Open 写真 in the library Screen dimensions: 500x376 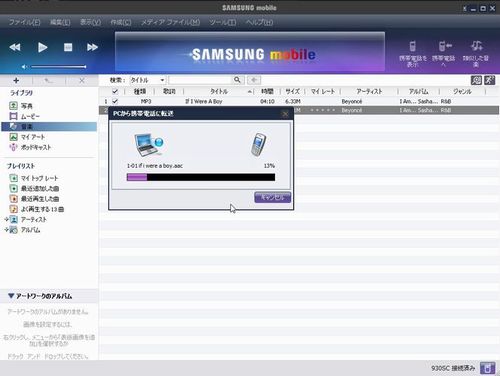tap(27, 106)
